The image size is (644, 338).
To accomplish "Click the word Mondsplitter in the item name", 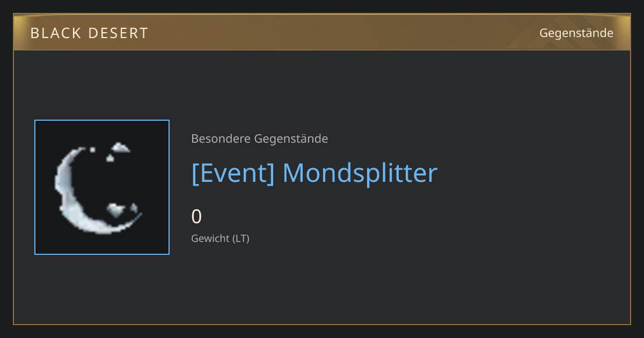I will (360, 173).
